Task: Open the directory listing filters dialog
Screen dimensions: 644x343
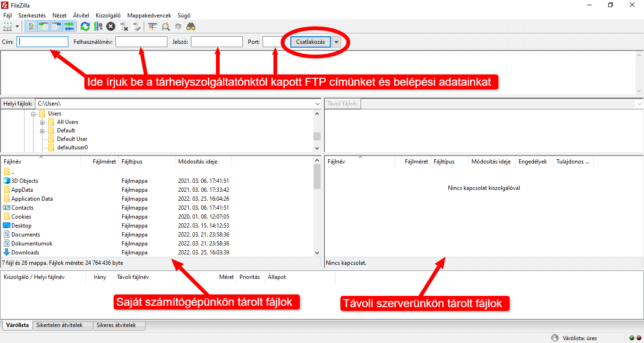Action: click(x=152, y=26)
